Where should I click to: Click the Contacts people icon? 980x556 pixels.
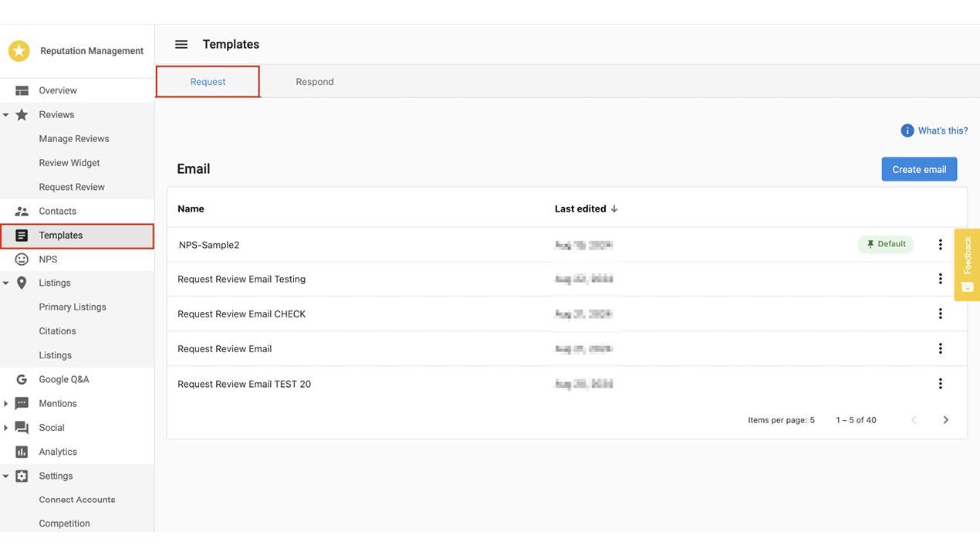pyautogui.click(x=22, y=211)
